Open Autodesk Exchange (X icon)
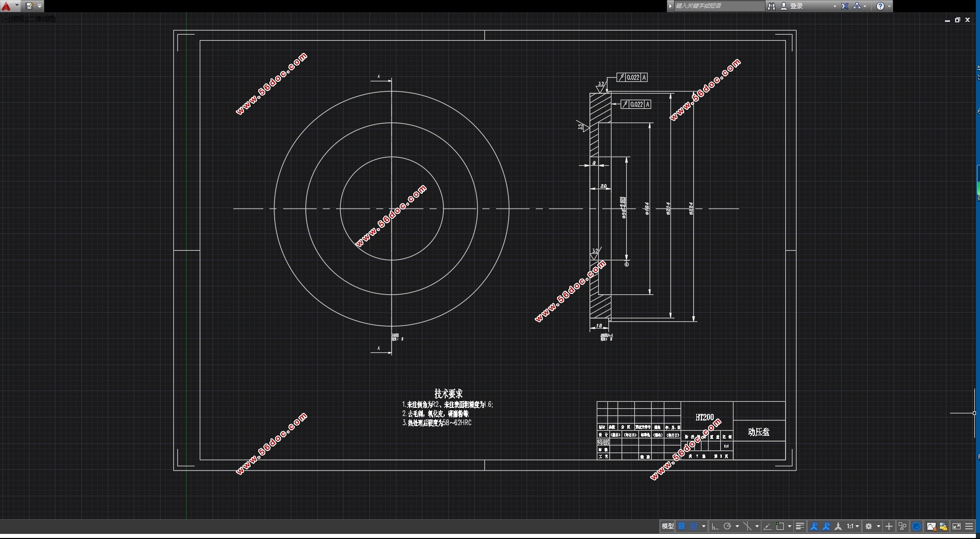This screenshot has width=980, height=539. pyautogui.click(x=845, y=6)
